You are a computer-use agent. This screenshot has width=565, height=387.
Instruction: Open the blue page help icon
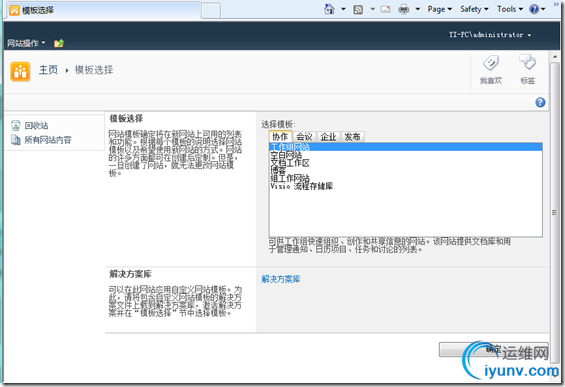coord(540,102)
